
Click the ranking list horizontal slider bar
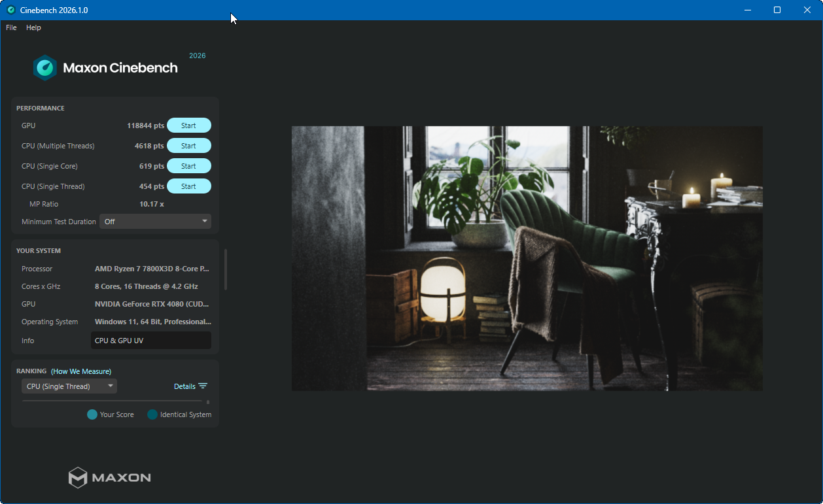(113, 401)
